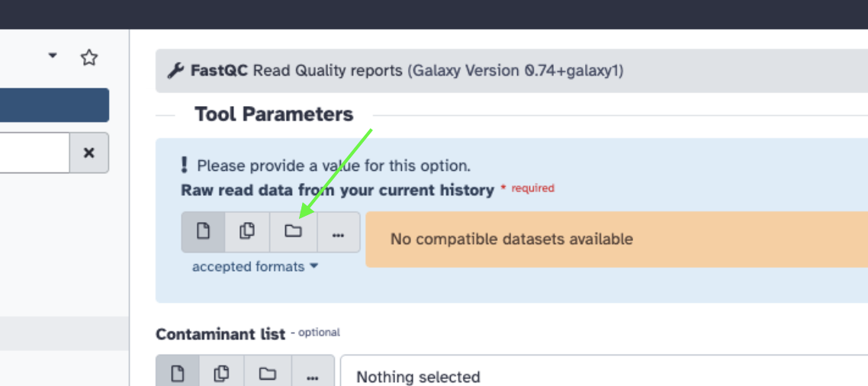Pick multiple datasets icon for Contaminant list
Image resolution: width=868 pixels, height=386 pixels.
point(222,374)
